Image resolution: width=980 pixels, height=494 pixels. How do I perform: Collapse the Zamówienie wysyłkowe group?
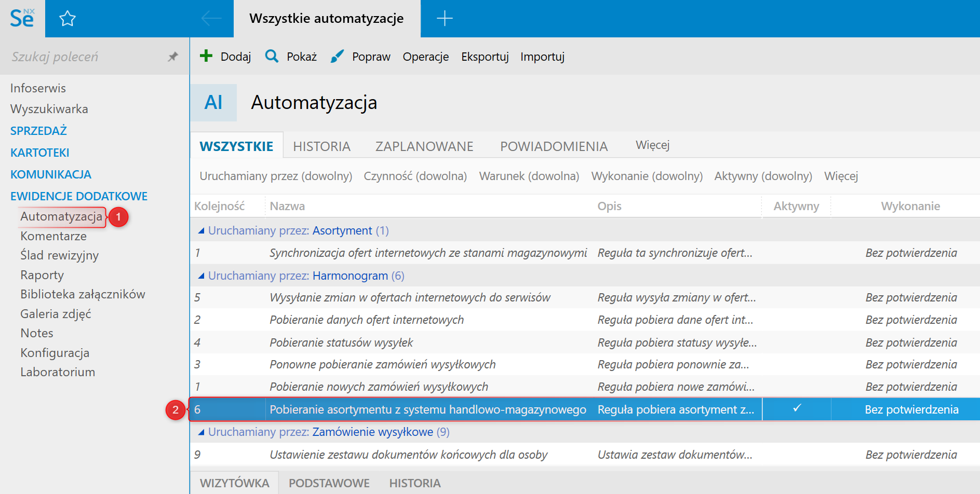click(x=201, y=432)
